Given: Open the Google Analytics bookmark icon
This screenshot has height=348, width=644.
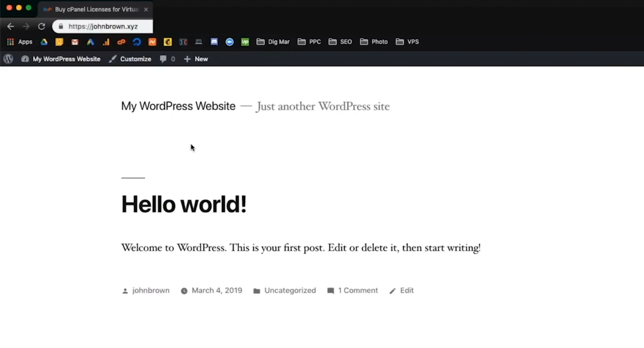Looking at the screenshot, I should 106,42.
